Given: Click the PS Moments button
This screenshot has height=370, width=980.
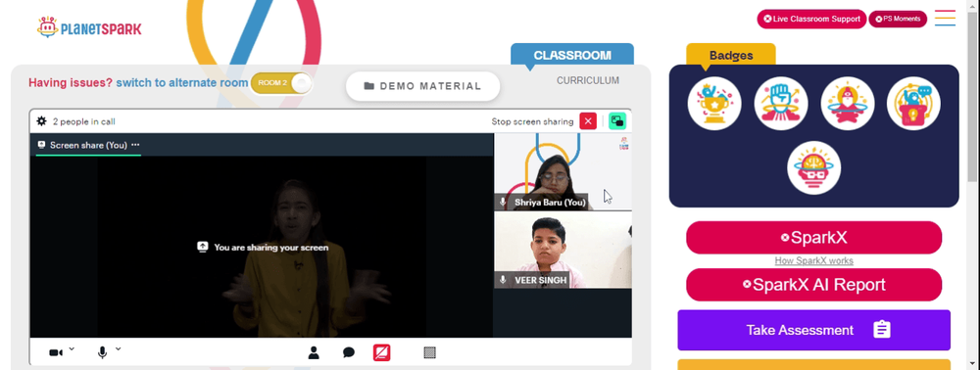Looking at the screenshot, I should tap(898, 19).
